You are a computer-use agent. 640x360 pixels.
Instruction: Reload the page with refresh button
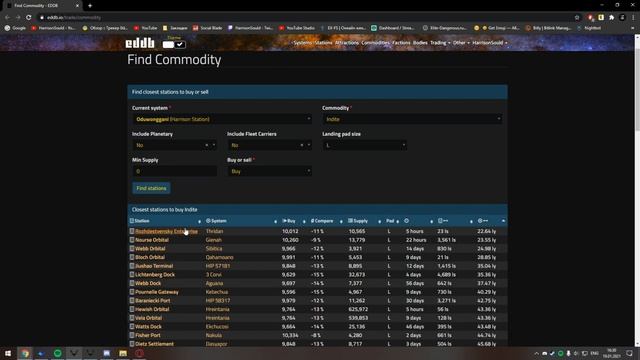[x=29, y=18]
